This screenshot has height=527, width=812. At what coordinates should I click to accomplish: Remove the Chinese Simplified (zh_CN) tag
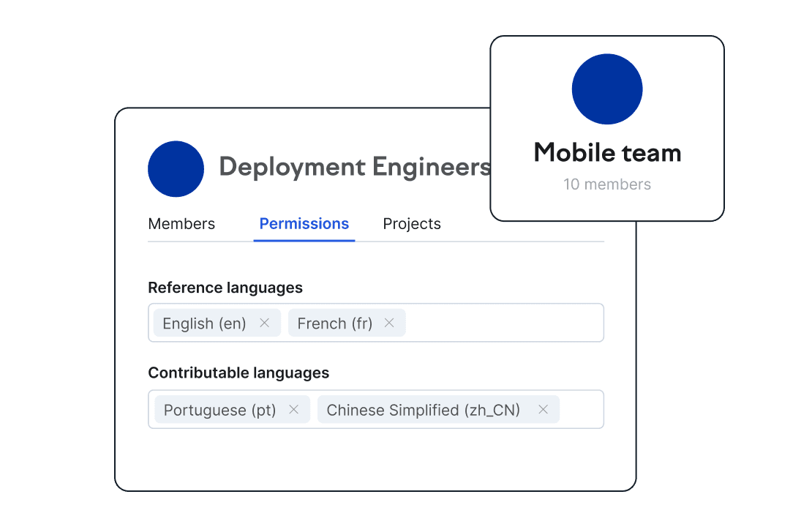[543, 410]
